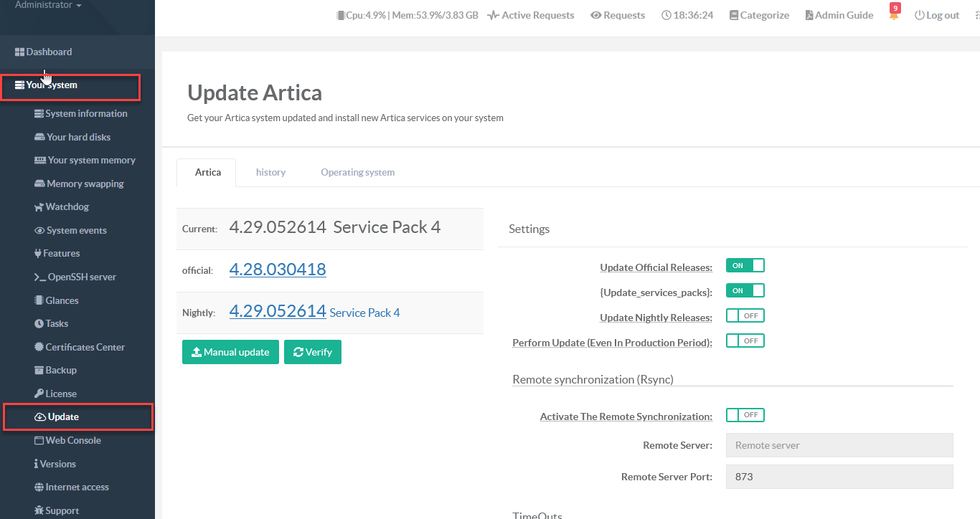980x519 pixels.
Task: Open Certificates Center gear icon
Action: click(39, 347)
